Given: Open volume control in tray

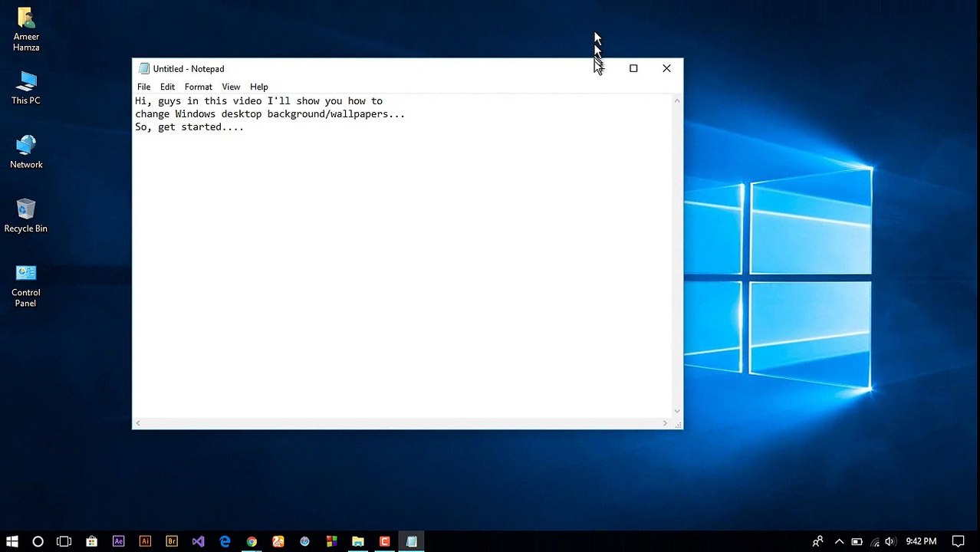Looking at the screenshot, I should click(890, 541).
